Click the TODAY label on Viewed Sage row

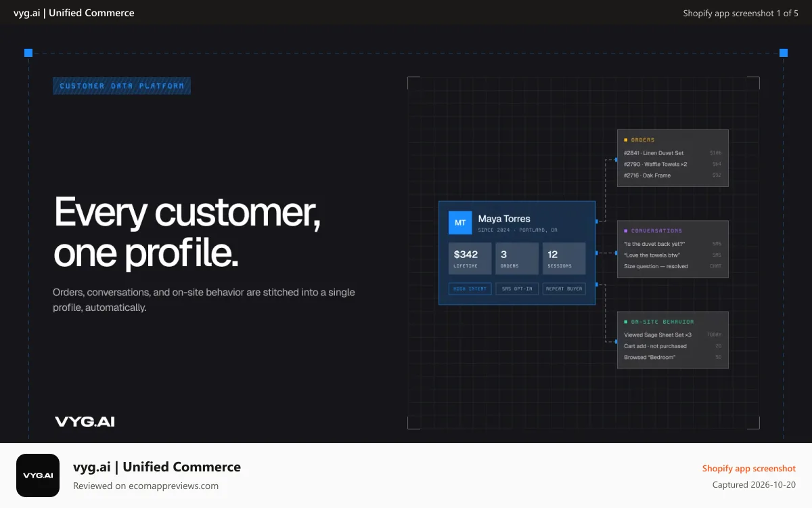tap(715, 335)
